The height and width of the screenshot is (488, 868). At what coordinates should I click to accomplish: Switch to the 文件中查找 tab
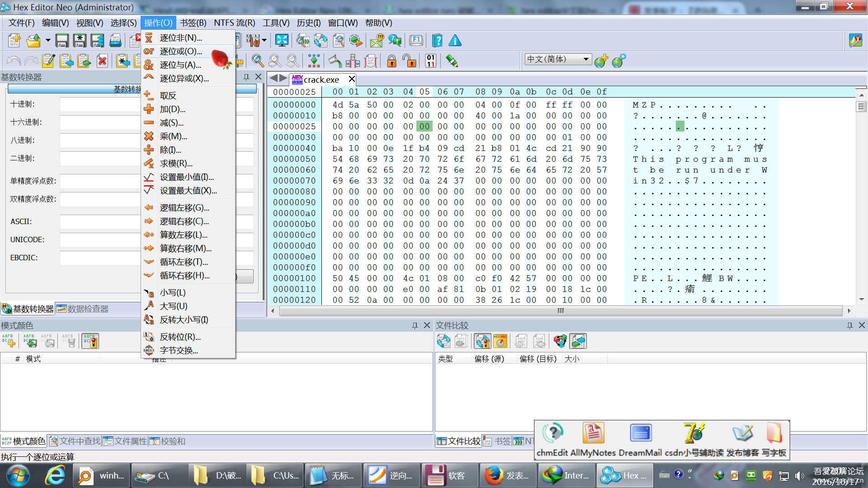point(75,441)
